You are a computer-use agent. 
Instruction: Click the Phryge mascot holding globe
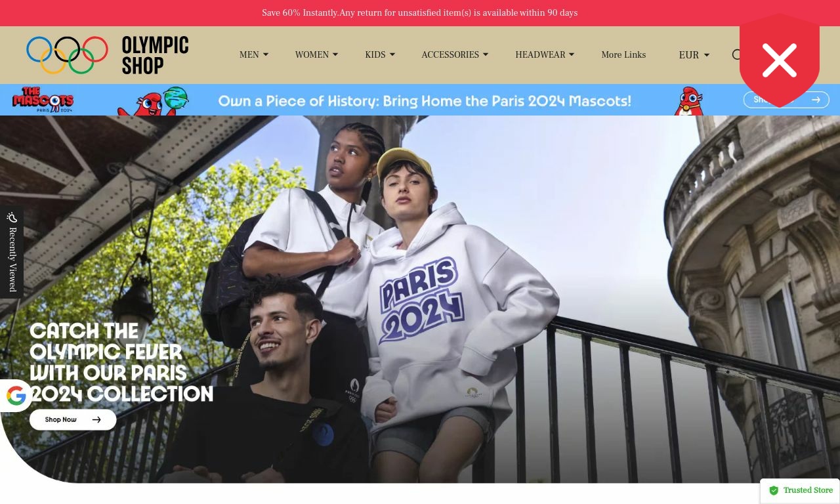[x=154, y=100]
